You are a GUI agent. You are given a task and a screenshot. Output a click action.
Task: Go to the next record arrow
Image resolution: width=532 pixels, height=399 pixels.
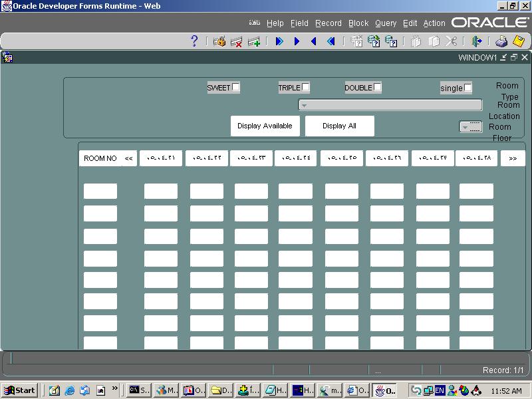[x=297, y=41]
